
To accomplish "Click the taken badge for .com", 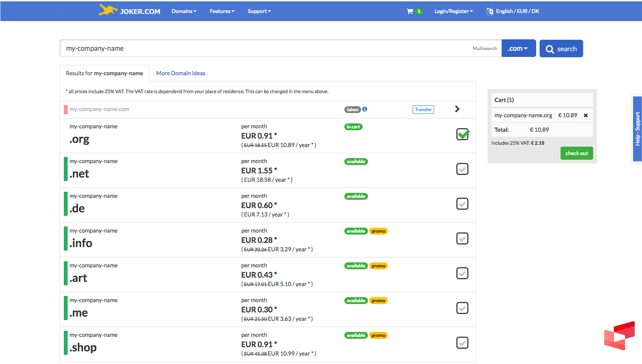I will point(352,110).
